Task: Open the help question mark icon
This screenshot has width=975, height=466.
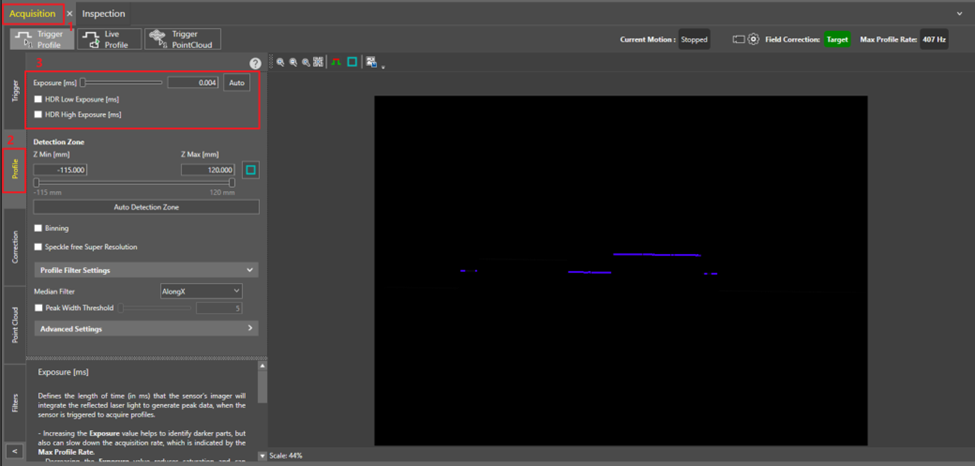Action: point(255,63)
